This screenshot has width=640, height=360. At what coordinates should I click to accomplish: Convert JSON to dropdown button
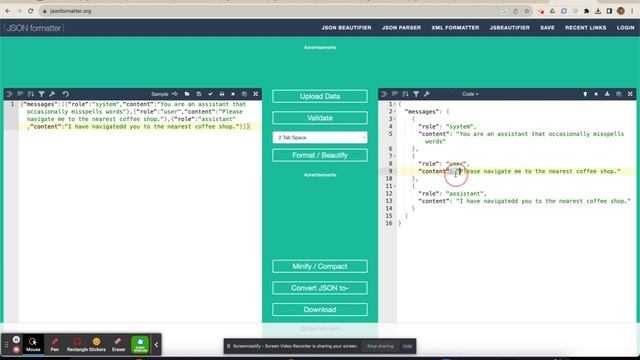(320, 288)
